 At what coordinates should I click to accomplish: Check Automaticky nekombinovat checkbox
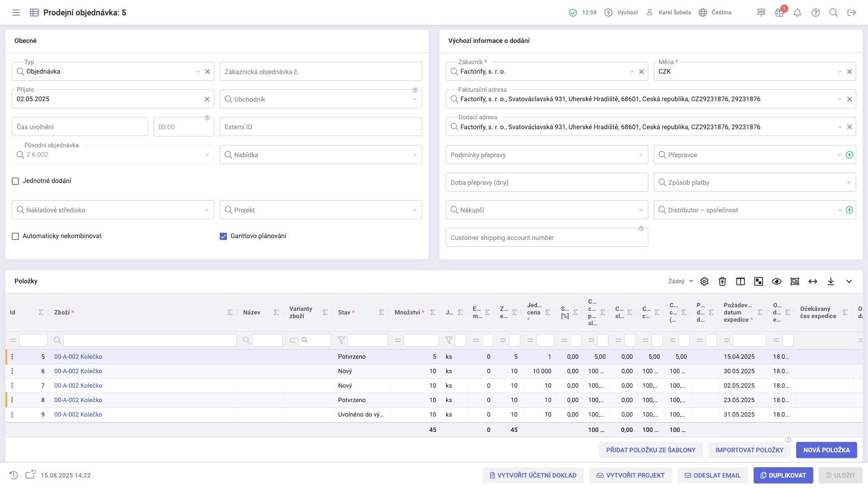[15, 236]
